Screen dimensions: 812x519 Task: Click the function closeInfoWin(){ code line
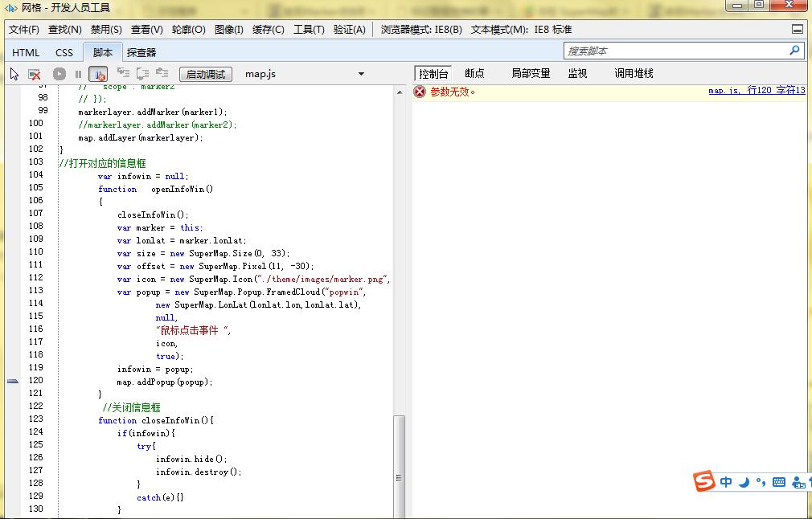(156, 420)
